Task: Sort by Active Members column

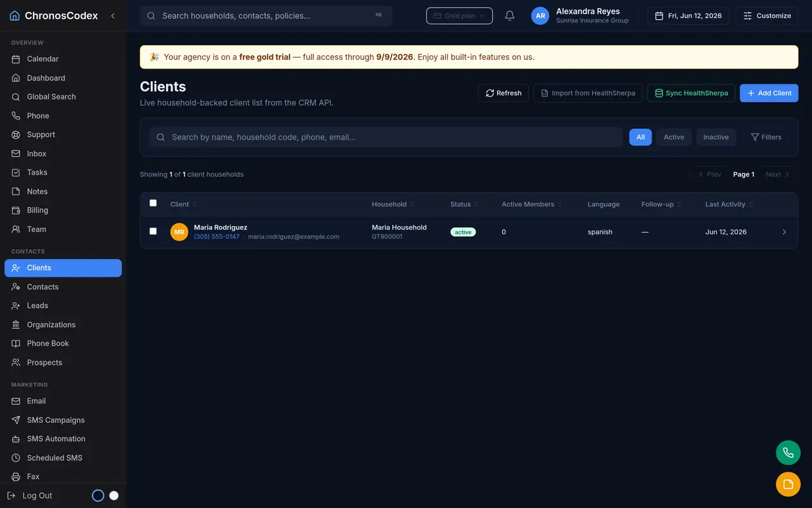Action: point(532,204)
